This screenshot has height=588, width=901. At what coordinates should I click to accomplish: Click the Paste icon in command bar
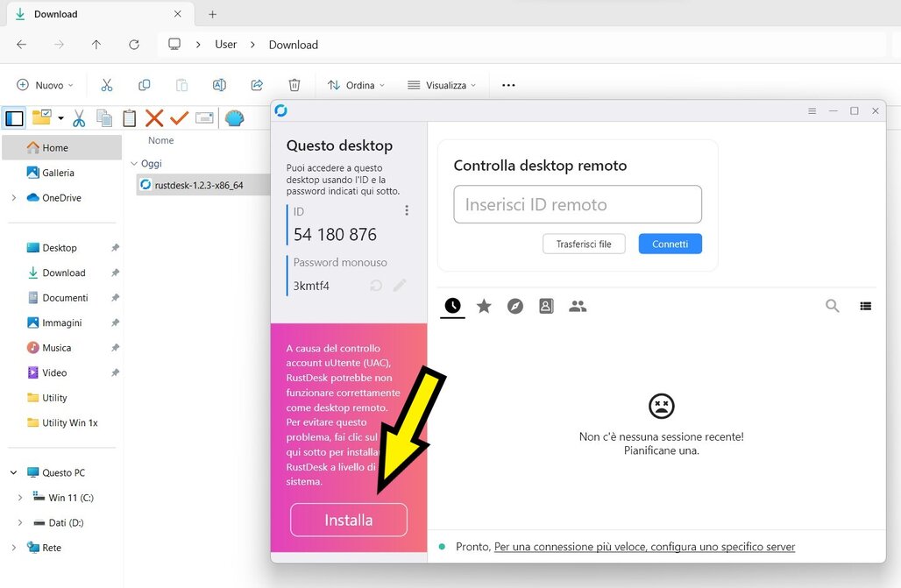coord(181,85)
